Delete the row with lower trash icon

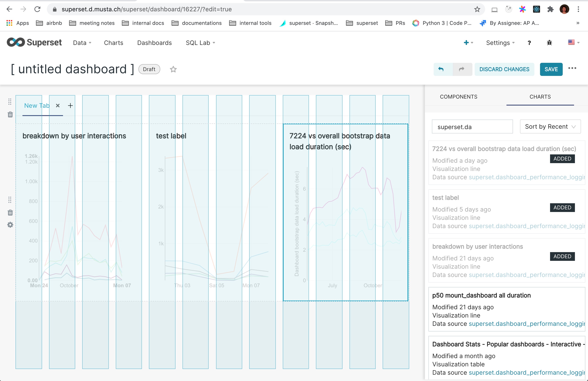(10, 212)
